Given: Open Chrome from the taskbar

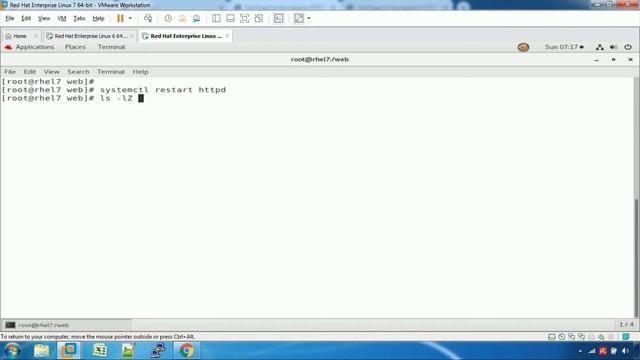Looking at the screenshot, I should click(187, 351).
